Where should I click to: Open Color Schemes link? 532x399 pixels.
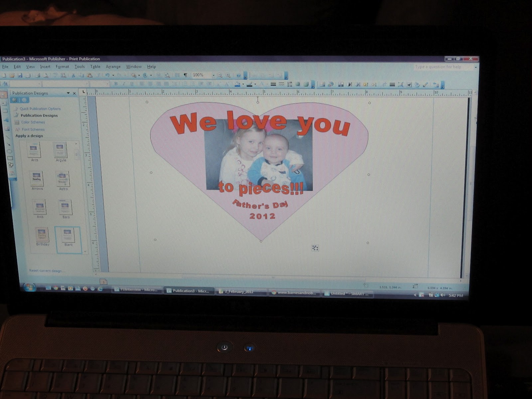[x=33, y=122]
